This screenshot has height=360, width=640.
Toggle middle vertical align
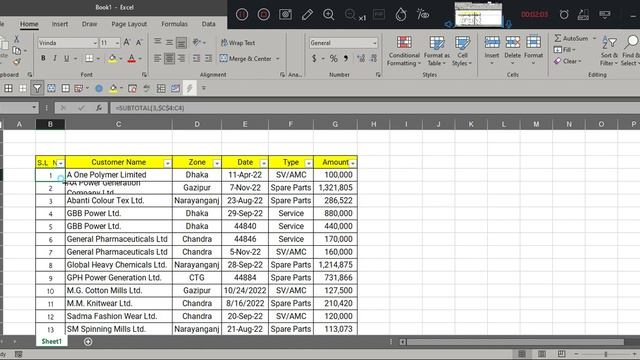(x=169, y=42)
